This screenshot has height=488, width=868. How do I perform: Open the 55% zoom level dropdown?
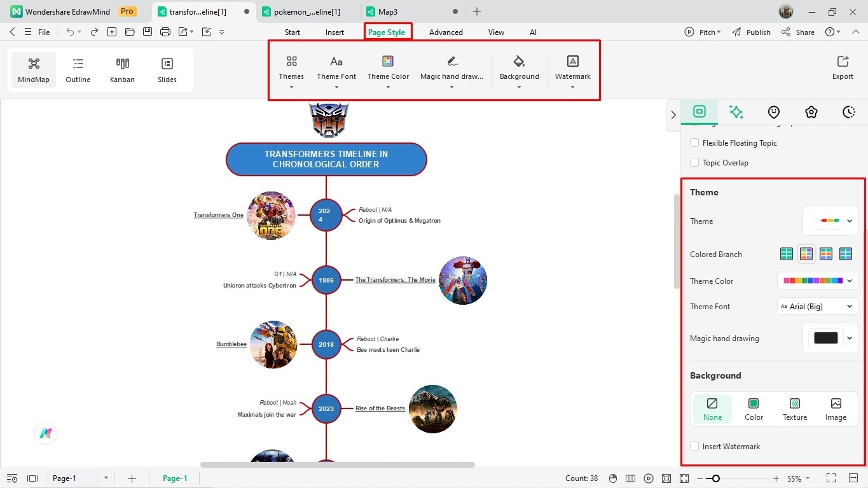799,478
